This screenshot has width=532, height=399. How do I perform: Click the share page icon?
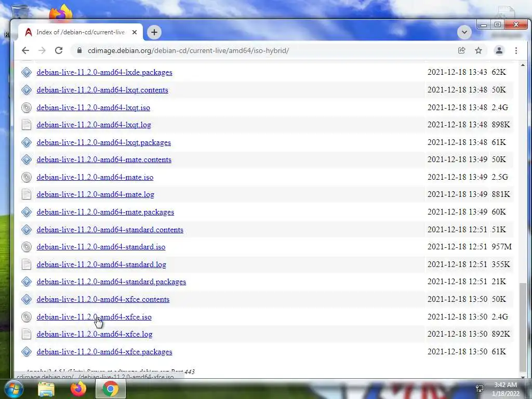(x=461, y=50)
